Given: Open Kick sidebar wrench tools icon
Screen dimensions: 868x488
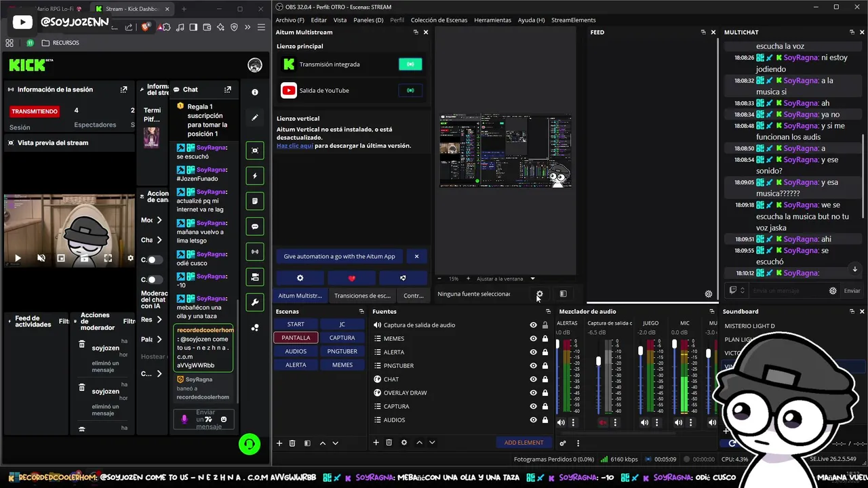Looking at the screenshot, I should point(255,302).
